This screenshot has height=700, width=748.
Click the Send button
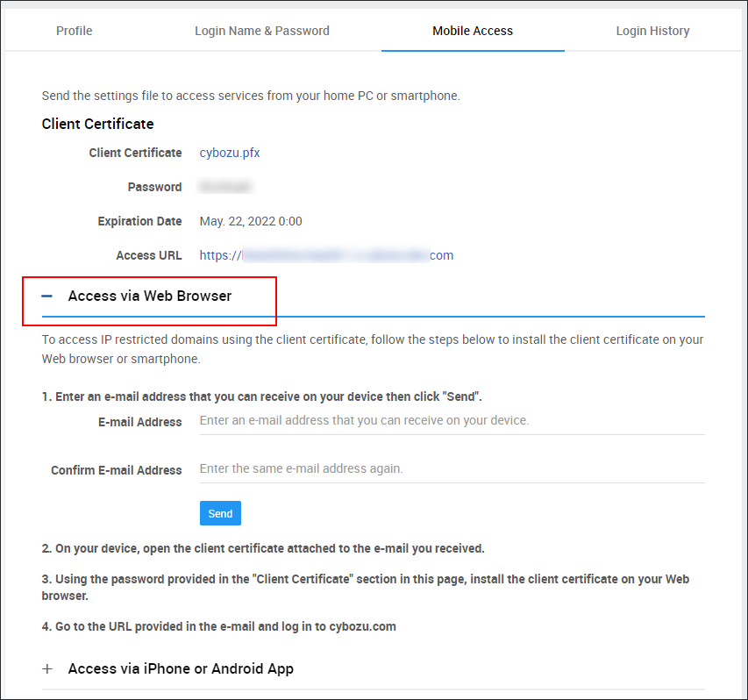point(220,513)
